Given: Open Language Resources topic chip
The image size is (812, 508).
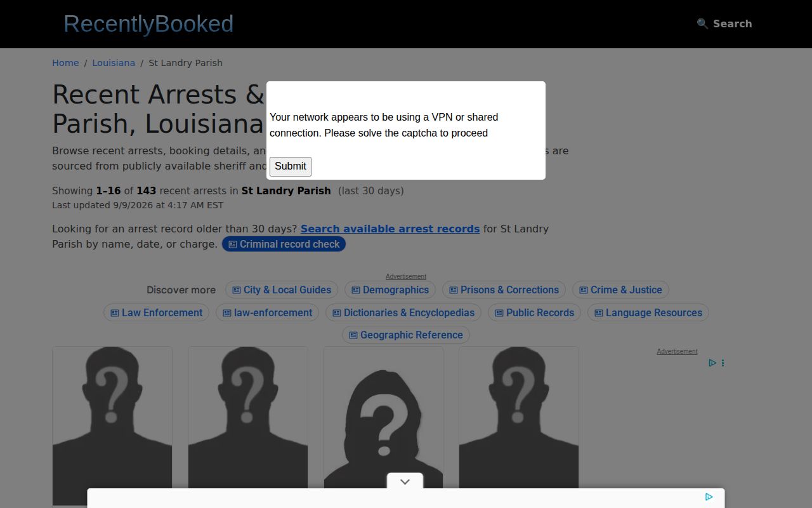Looking at the screenshot, I should (648, 313).
